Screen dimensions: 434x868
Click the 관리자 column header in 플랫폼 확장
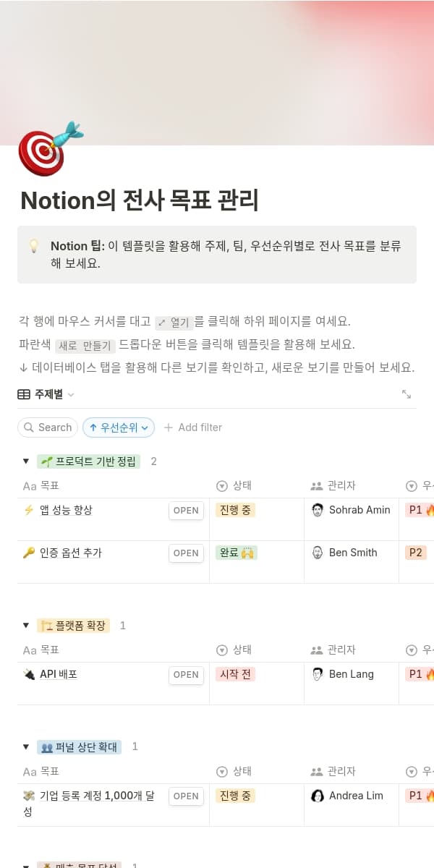coord(341,650)
